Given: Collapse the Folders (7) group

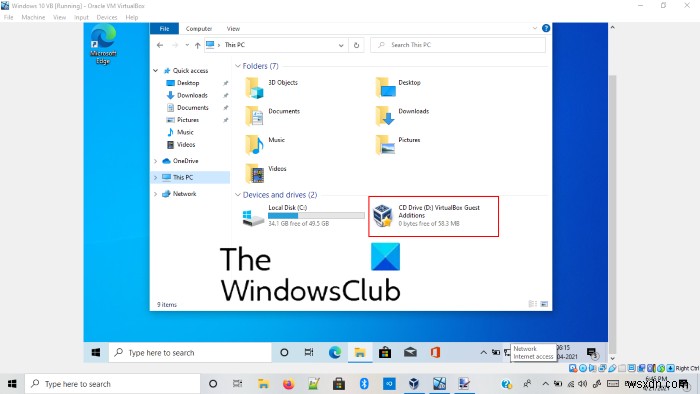Looking at the screenshot, I should 238,66.
